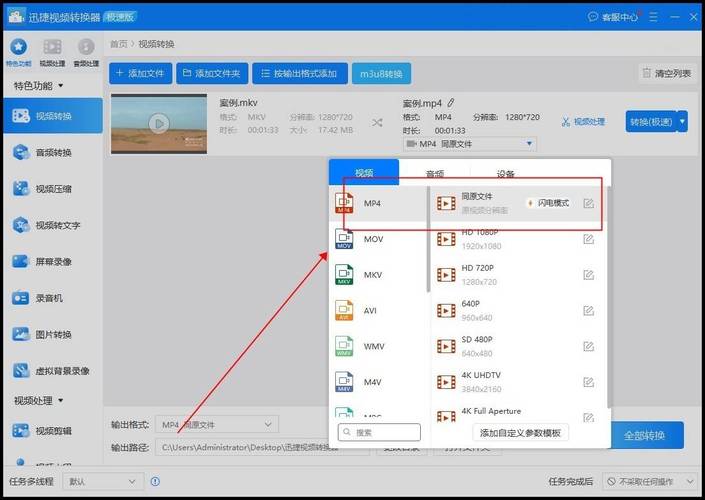Select MKV in the format list

378,275
